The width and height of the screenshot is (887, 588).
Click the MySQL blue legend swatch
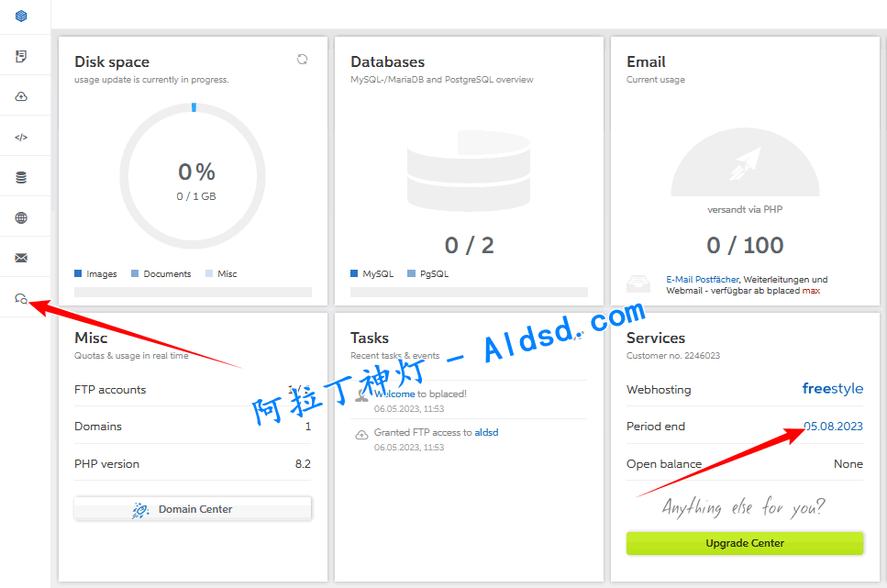click(354, 274)
